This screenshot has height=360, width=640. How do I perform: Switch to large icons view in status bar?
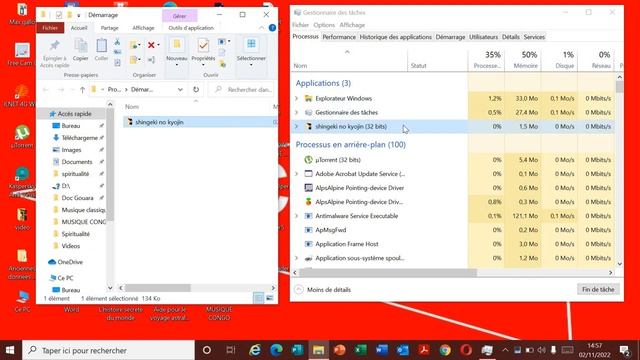coord(269,298)
